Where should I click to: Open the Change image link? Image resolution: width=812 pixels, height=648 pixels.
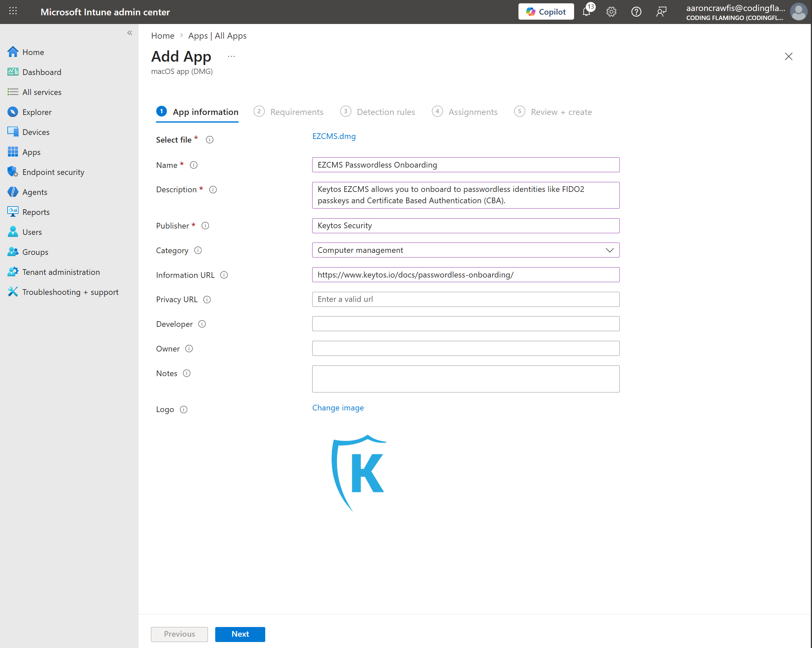[x=338, y=407]
